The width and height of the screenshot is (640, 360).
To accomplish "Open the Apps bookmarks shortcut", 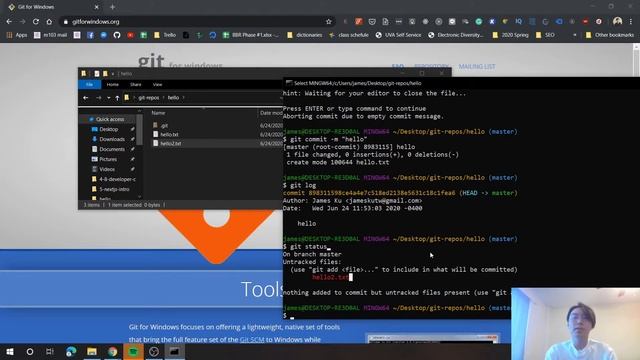I will [x=17, y=35].
